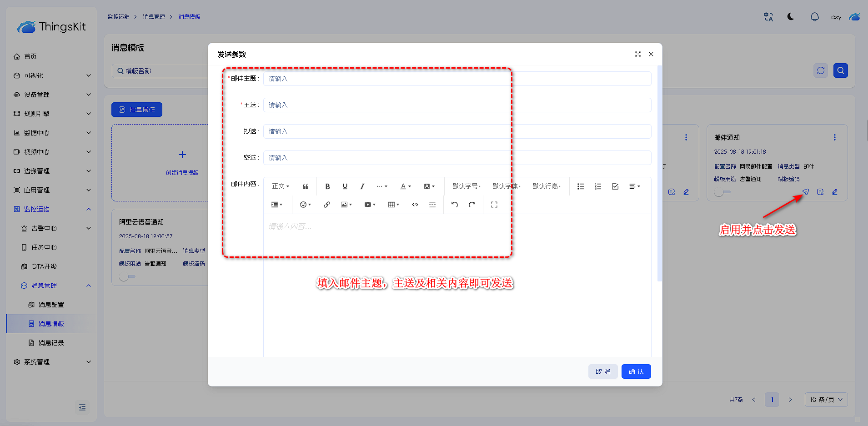Click the 邮件主题 input field
Viewport: 868px width, 426px height.
[x=457, y=79]
